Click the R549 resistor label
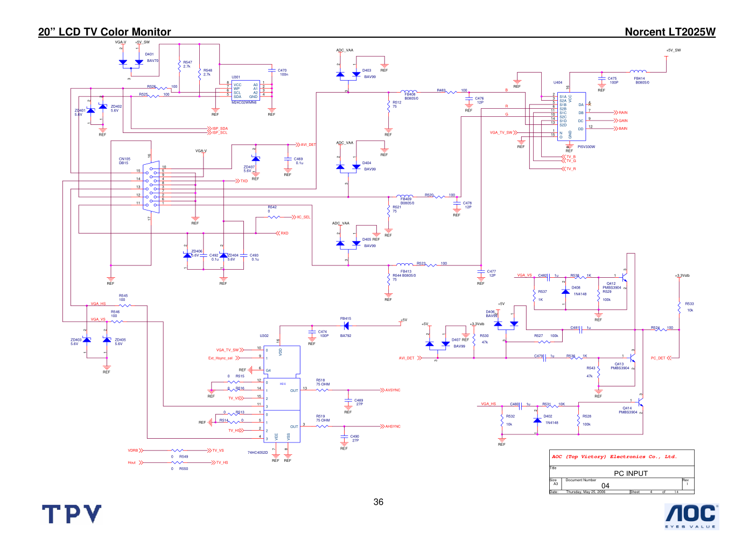The image size is (756, 534). 184,456
